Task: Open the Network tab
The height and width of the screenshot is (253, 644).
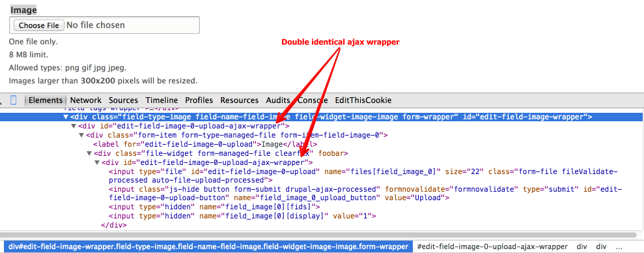Action: (86, 100)
